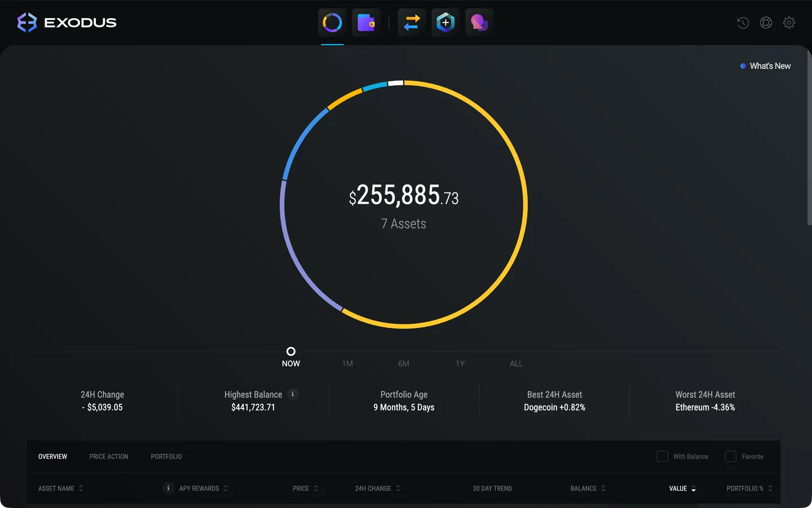Click the 30 Day Trend column header
Image resolution: width=812 pixels, height=508 pixels.
pyautogui.click(x=492, y=488)
